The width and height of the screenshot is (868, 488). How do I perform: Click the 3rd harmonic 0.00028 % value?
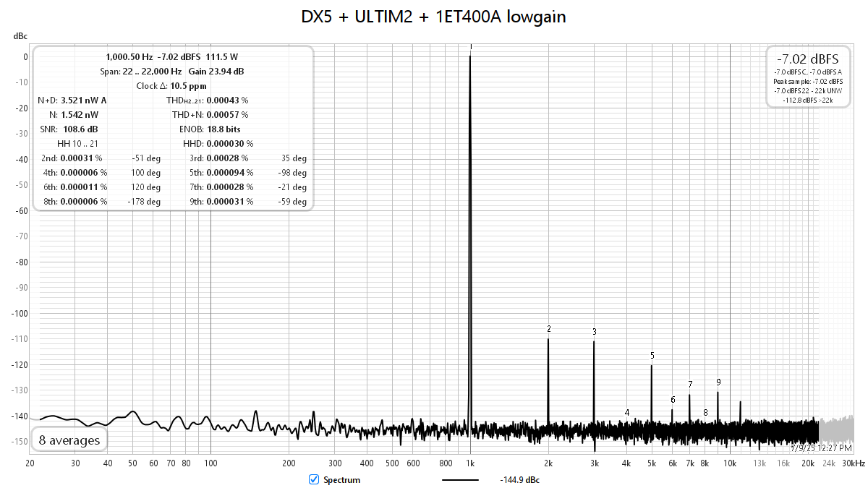[x=227, y=158]
